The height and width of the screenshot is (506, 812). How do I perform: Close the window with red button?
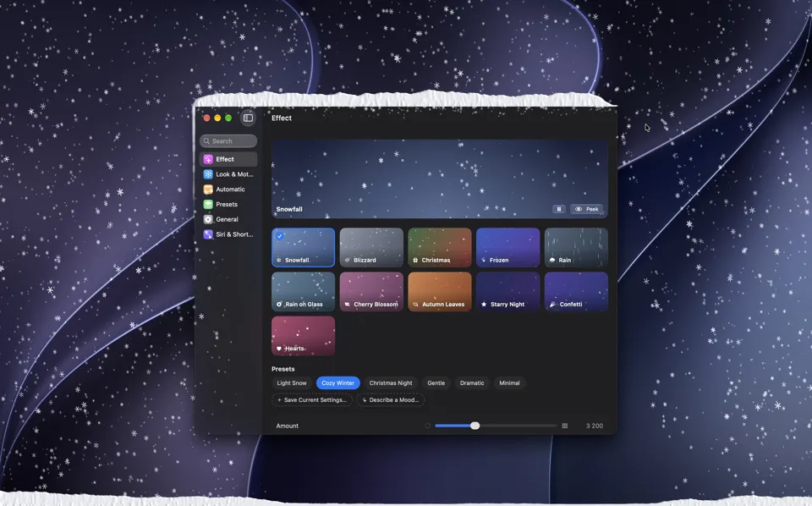tap(206, 118)
